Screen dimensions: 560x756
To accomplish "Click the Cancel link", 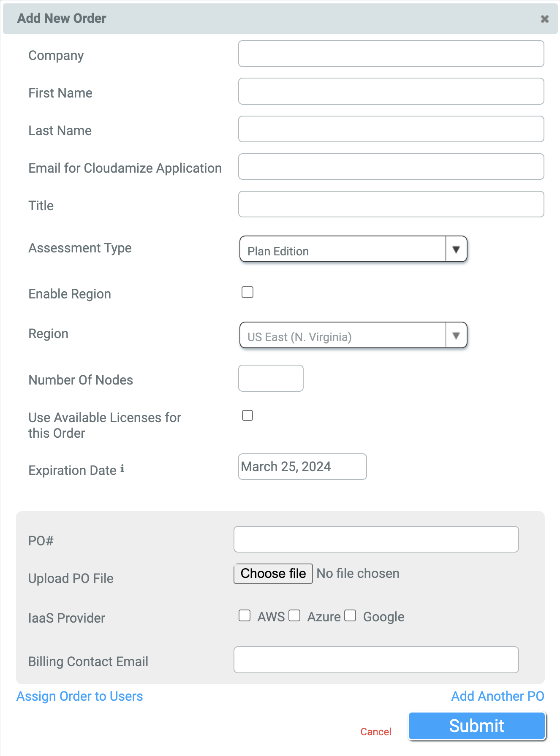I will point(375,732).
